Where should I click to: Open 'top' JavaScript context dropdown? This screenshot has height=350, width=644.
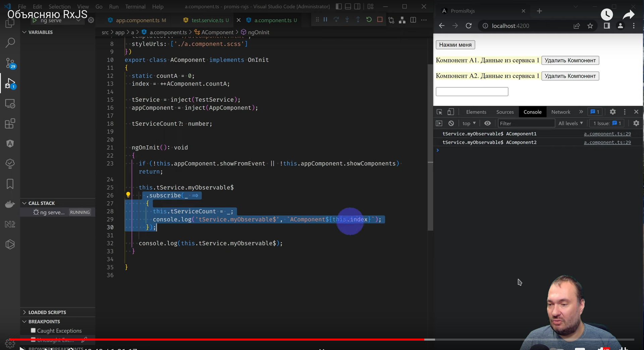[469, 123]
